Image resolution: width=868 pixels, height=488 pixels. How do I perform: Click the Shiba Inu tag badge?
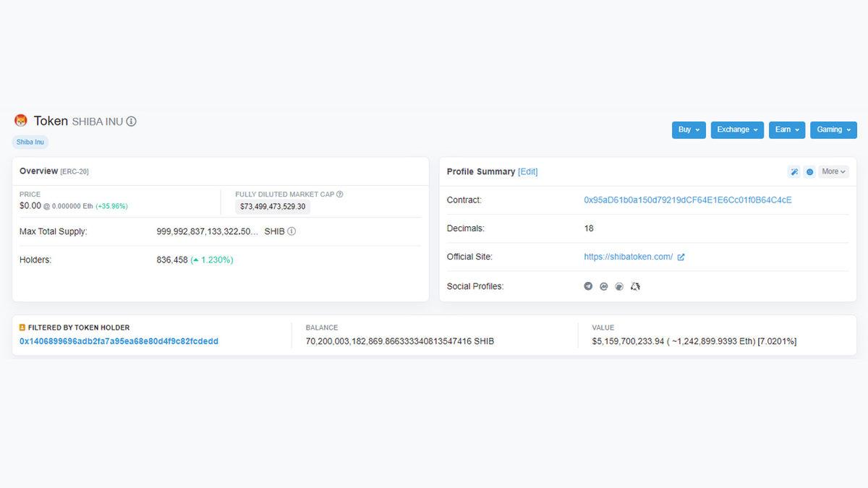click(x=30, y=142)
